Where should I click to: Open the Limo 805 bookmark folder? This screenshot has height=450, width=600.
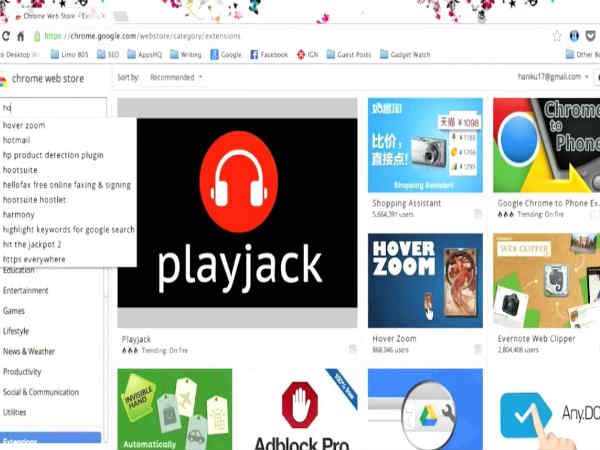tap(70, 54)
